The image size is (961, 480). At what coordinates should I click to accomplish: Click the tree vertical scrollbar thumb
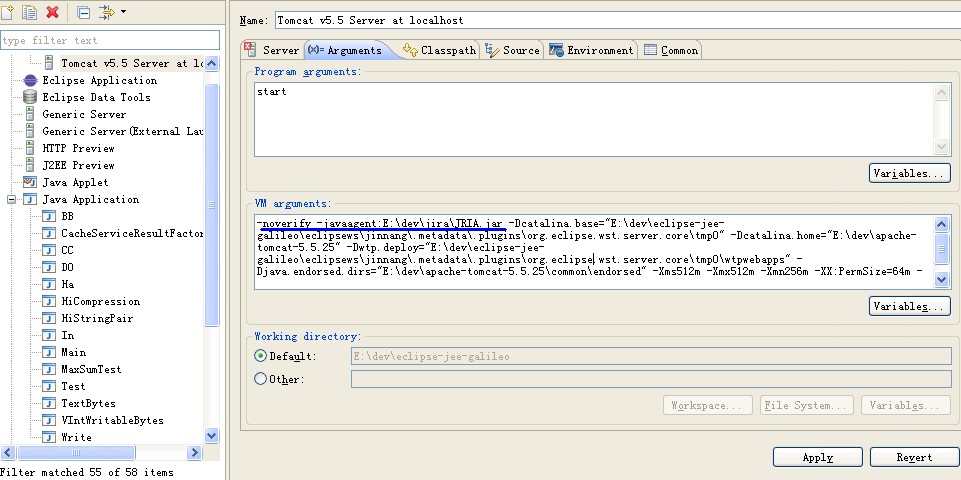(211, 204)
